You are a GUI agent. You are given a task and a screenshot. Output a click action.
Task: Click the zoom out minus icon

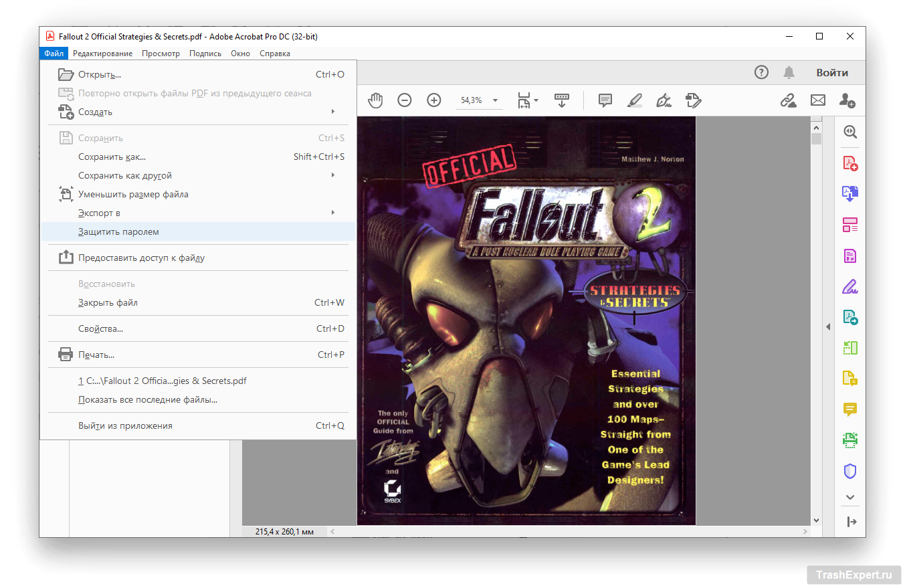[405, 100]
